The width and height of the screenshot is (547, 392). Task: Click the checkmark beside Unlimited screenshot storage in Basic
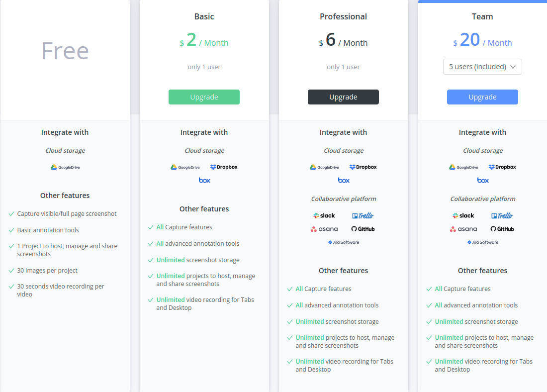[150, 260]
